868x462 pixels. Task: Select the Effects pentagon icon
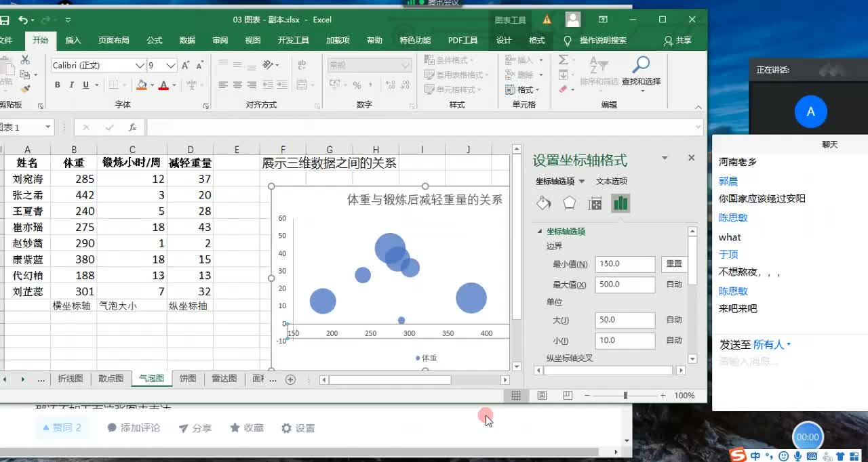[x=569, y=203]
